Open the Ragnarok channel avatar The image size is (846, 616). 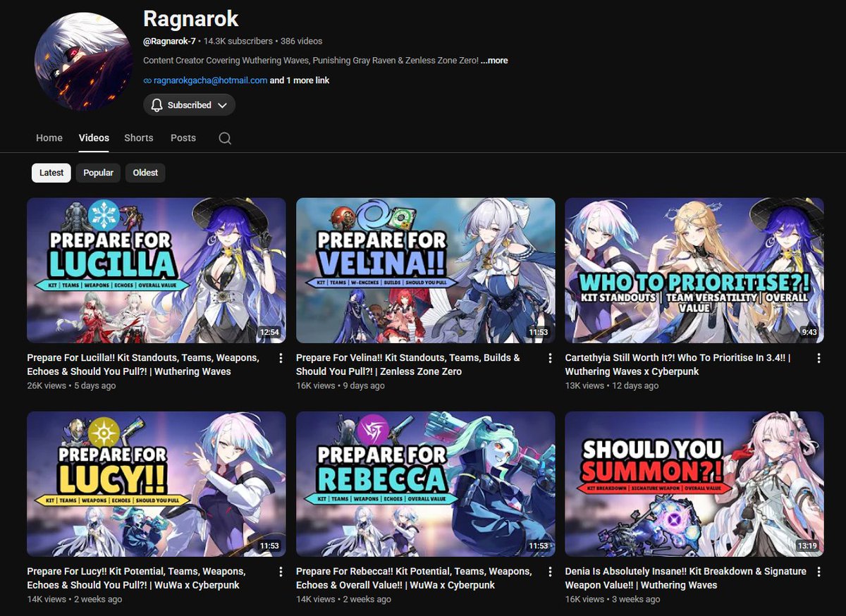pyautogui.click(x=84, y=61)
